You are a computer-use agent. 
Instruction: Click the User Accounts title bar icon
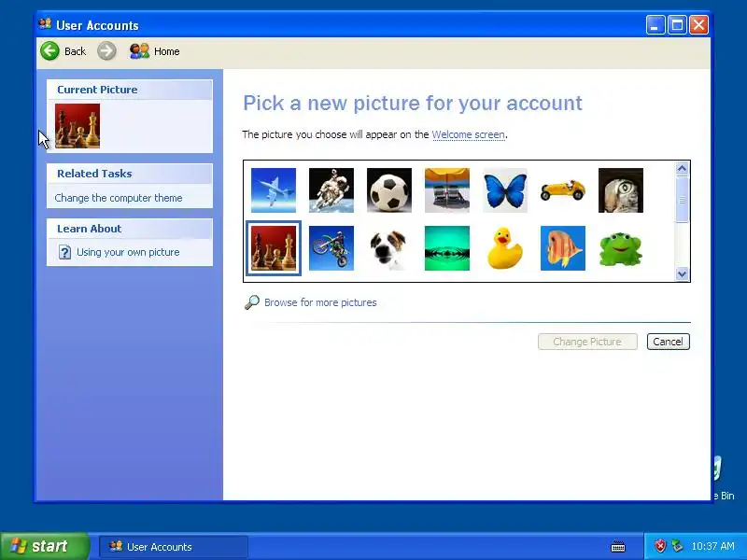45,24
